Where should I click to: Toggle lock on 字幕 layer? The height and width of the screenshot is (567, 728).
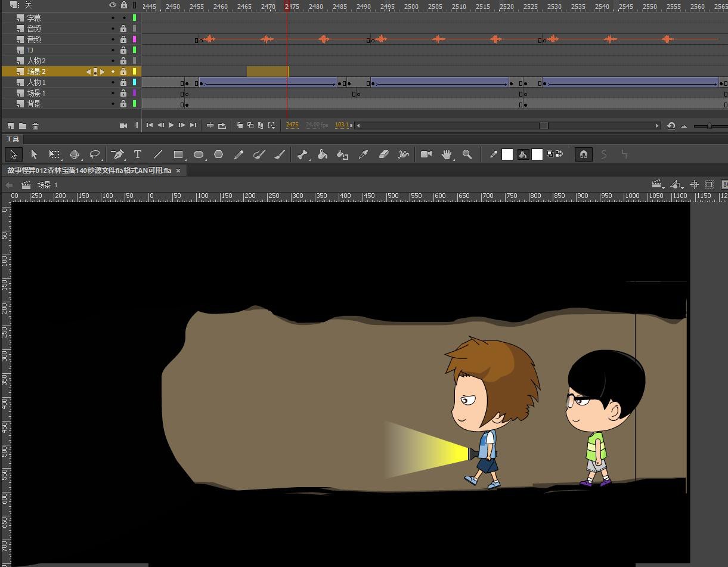click(x=123, y=18)
